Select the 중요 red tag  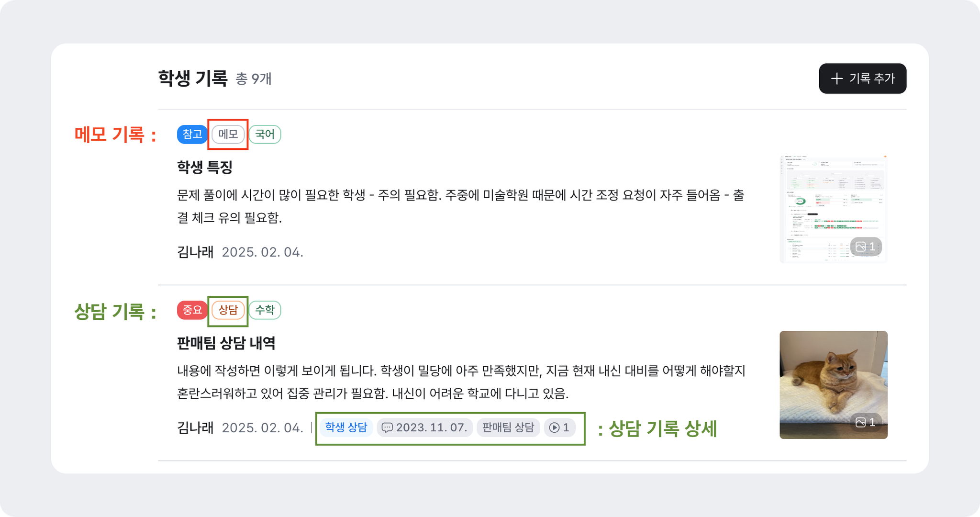pyautogui.click(x=192, y=310)
